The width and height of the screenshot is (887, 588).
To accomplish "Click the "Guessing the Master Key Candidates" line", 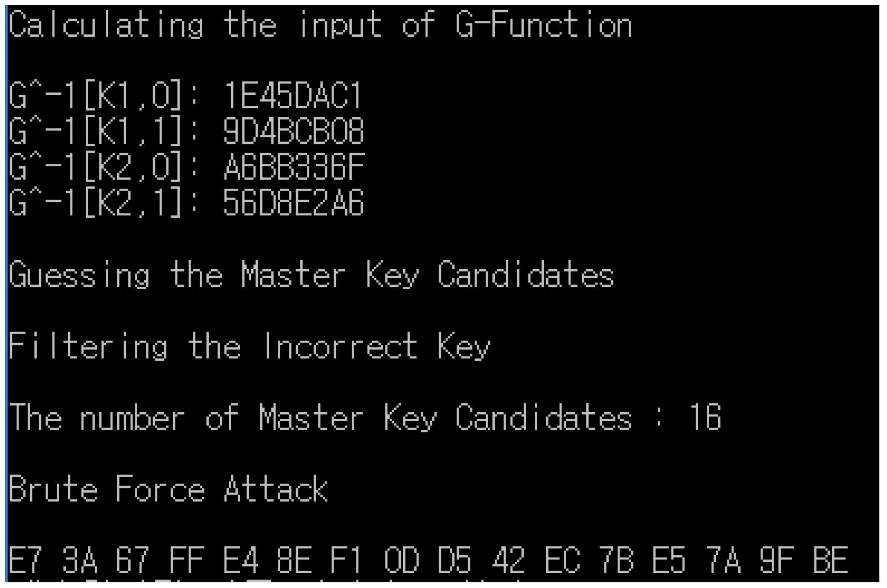I will 311,275.
